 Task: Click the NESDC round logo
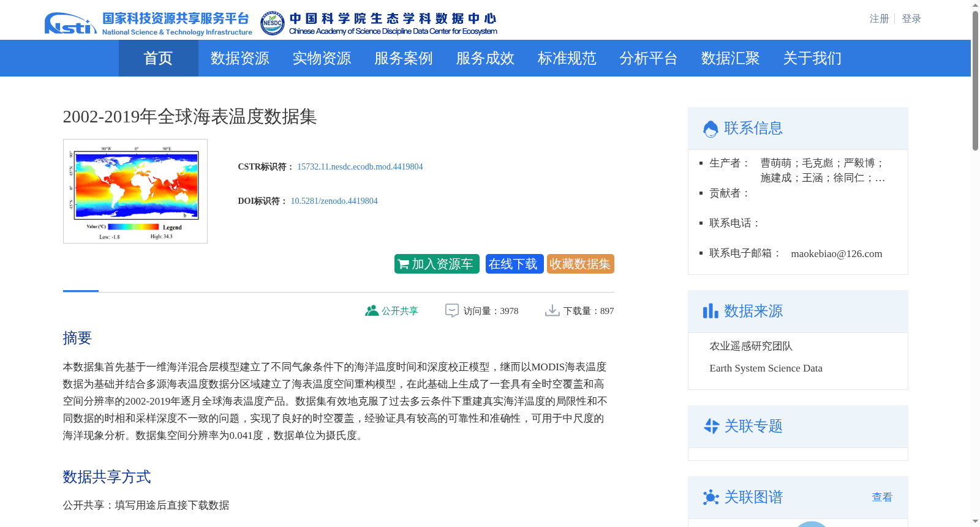[272, 23]
